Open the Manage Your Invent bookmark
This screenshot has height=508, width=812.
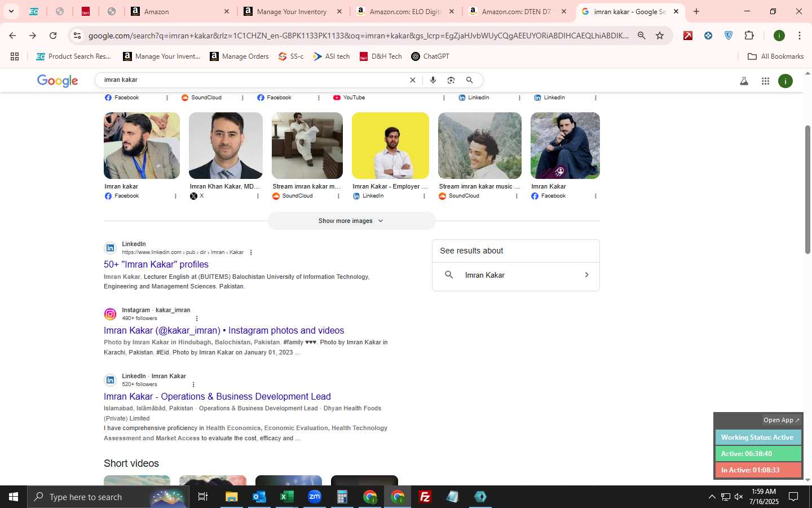162,56
